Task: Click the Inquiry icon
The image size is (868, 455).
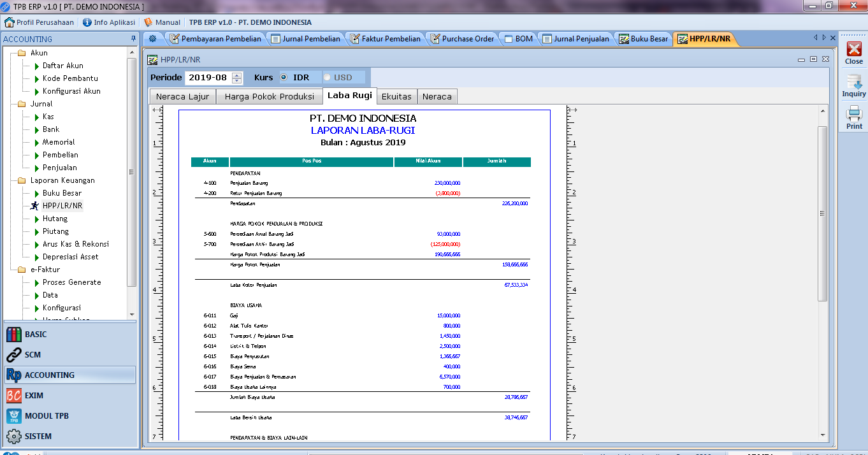Action: coord(854,82)
